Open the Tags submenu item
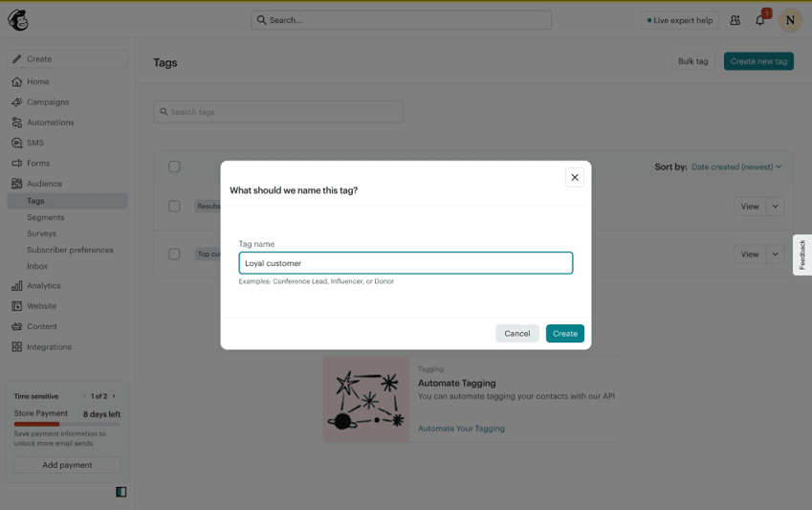Screen dimensions: 812x510 point(67,201)
